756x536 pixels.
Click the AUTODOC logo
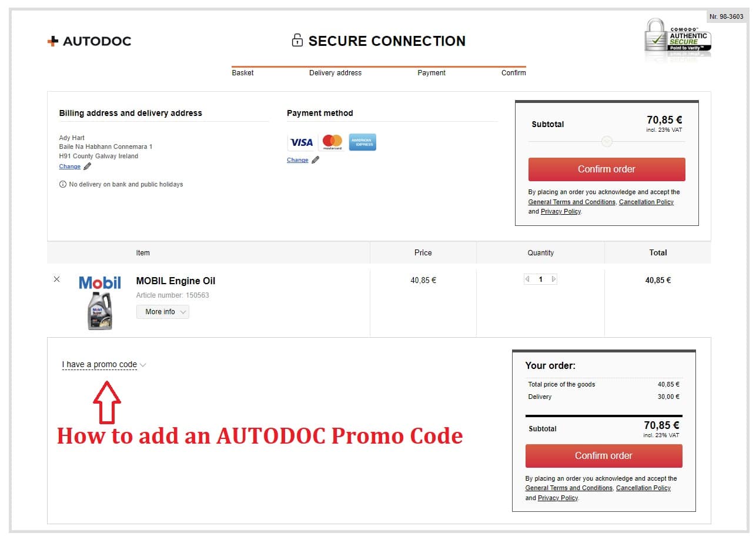[x=89, y=41]
